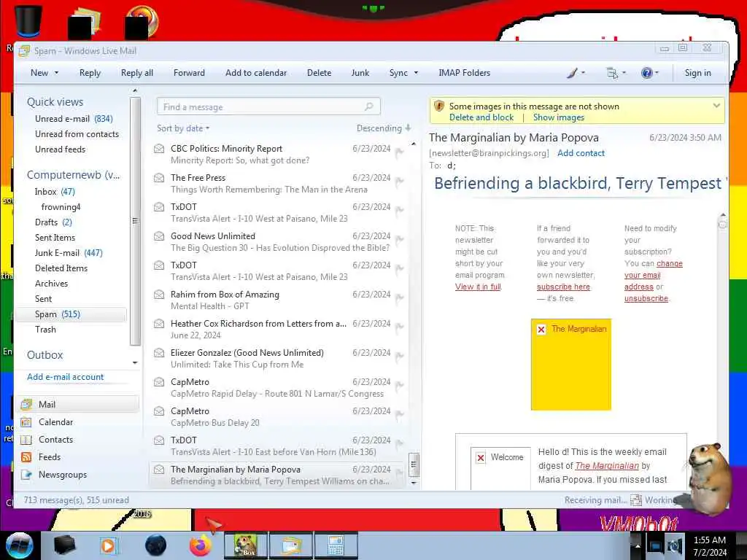The height and width of the screenshot is (560, 747).
Task: Click Show images link
Action: tap(558, 117)
